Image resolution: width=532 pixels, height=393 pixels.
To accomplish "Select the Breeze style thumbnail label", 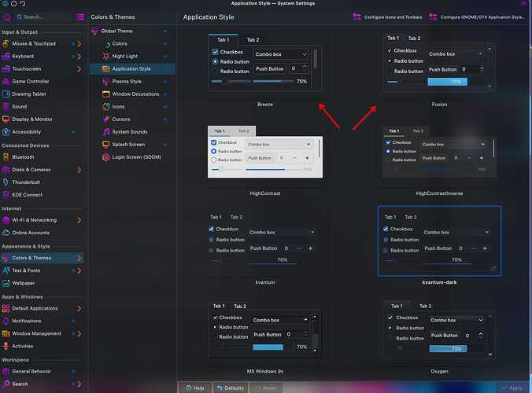I will (265, 105).
